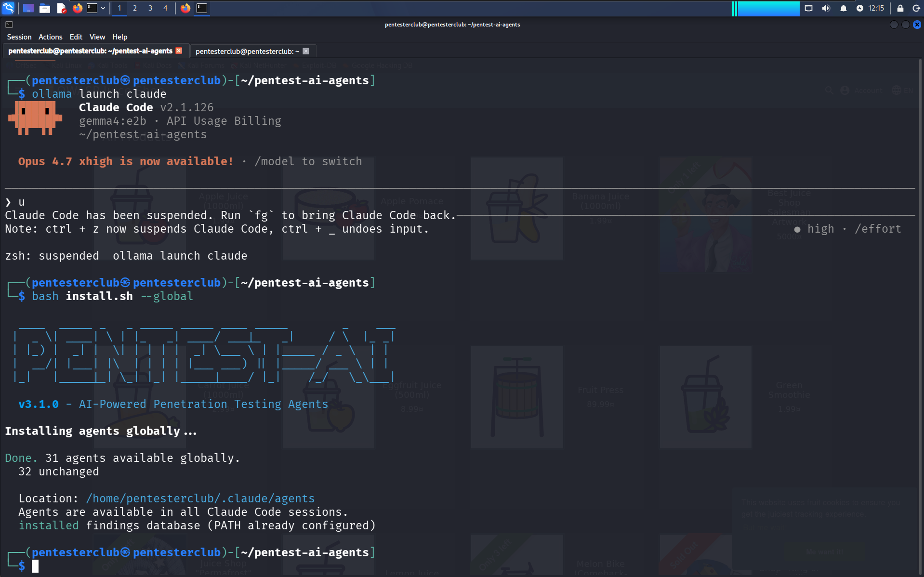Click the PENTEST-AI ASCII art banner
The width and height of the screenshot is (924, 577).
pos(204,354)
